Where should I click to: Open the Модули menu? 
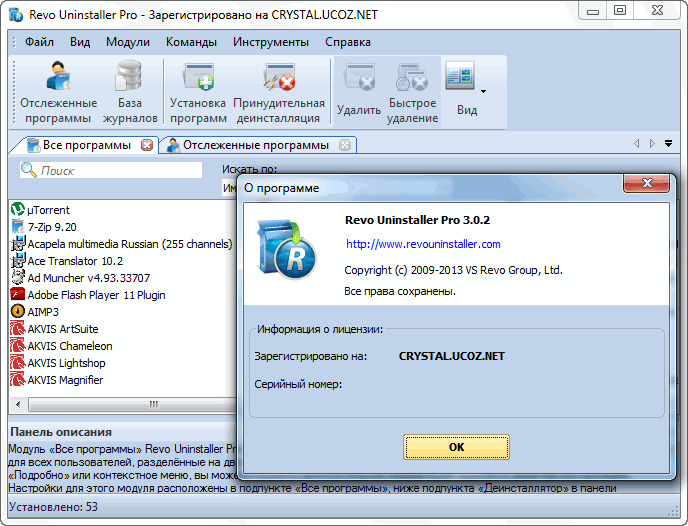tap(128, 42)
